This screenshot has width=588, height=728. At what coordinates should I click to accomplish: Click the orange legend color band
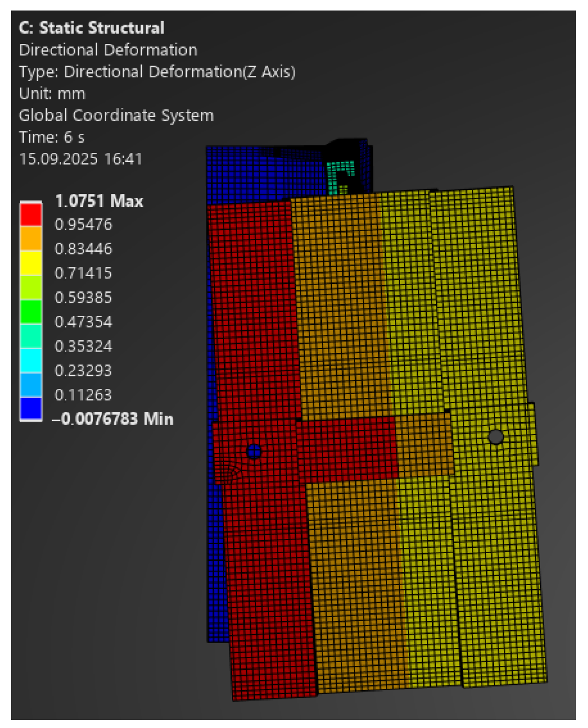(x=31, y=238)
